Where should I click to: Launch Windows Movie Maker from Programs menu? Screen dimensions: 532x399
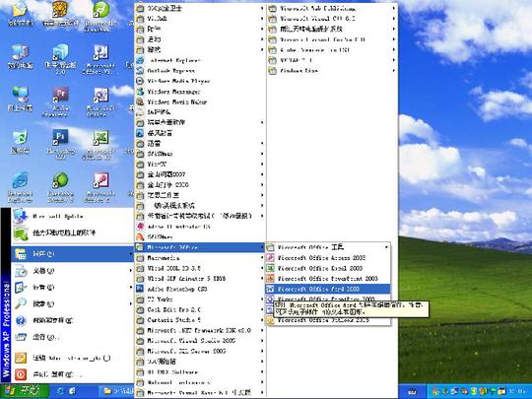(x=200, y=101)
